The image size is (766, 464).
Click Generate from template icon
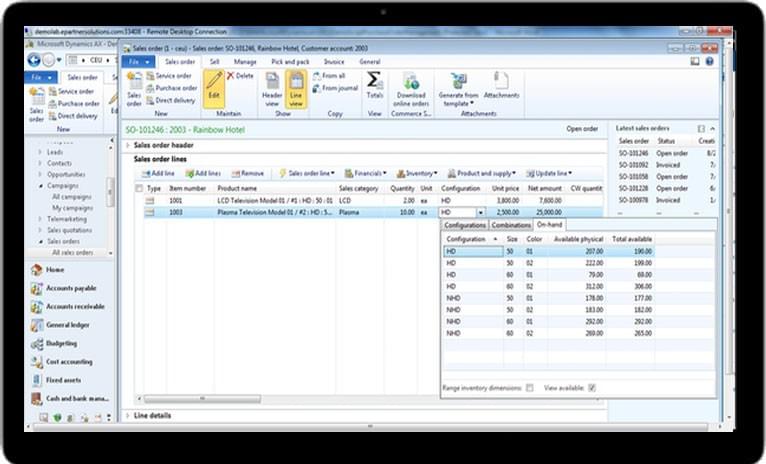point(458,81)
